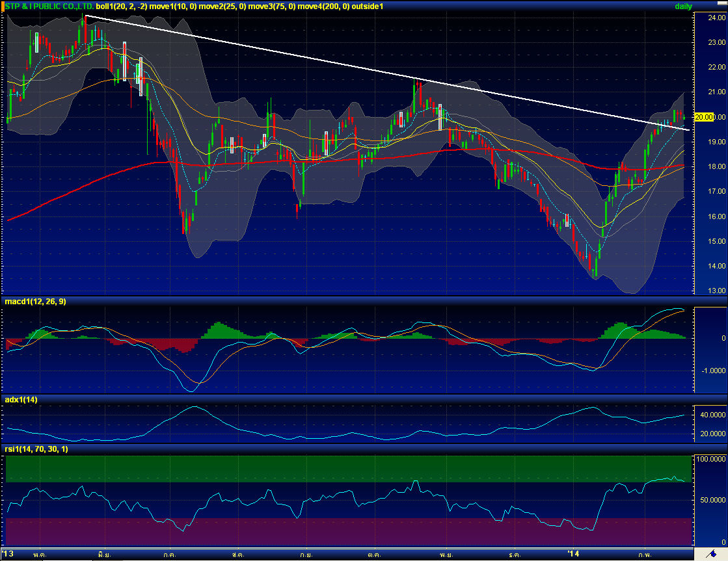
Task: Select the rsi1(14, 70, 30, 1) panel label
Action: pyautogui.click(x=36, y=449)
